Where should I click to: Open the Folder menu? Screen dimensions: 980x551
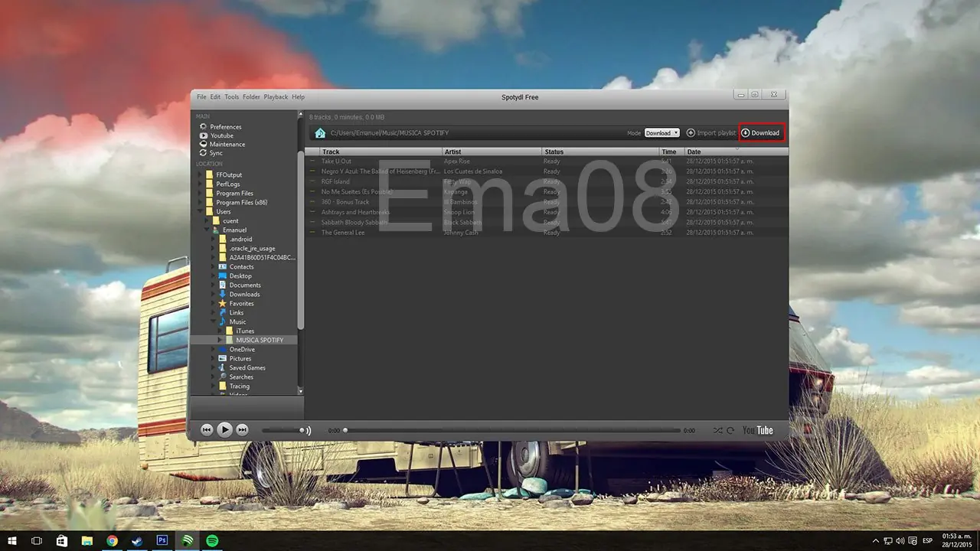251,97
